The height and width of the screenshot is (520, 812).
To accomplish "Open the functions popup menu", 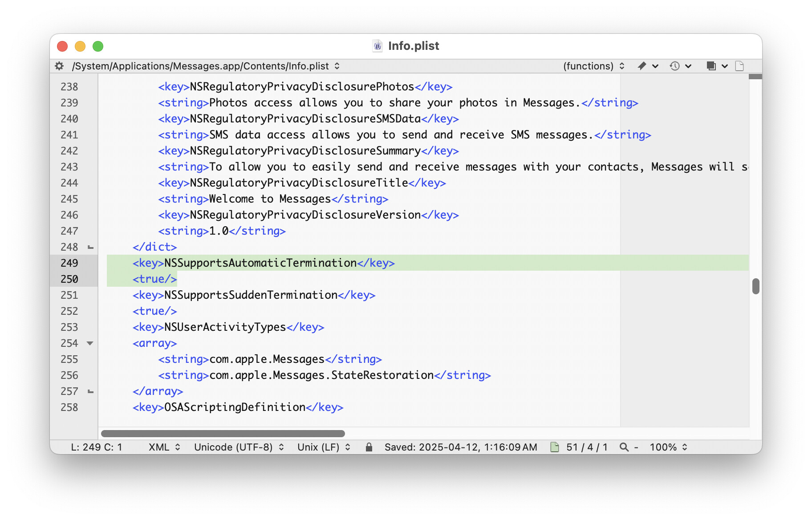I will pyautogui.click(x=593, y=66).
